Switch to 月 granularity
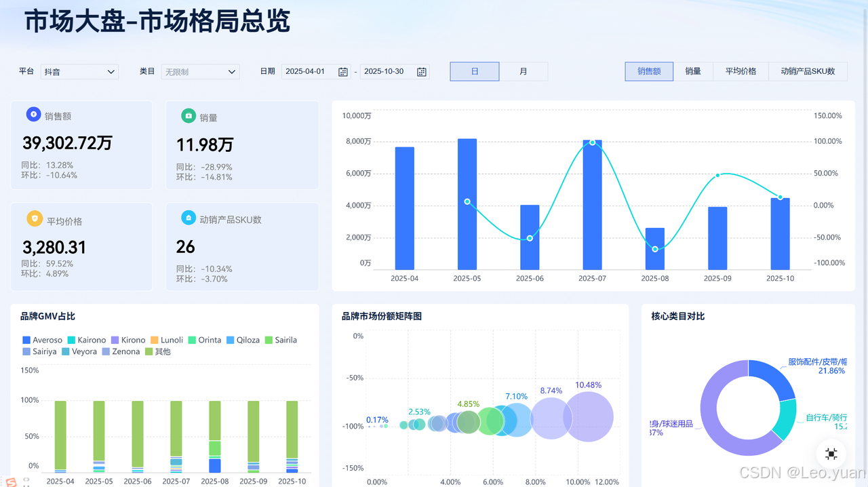The width and height of the screenshot is (868, 487). (524, 71)
